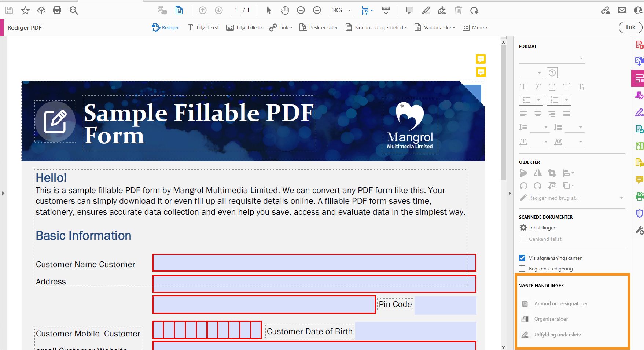Expand the left navigation pane arrow

tap(3, 193)
